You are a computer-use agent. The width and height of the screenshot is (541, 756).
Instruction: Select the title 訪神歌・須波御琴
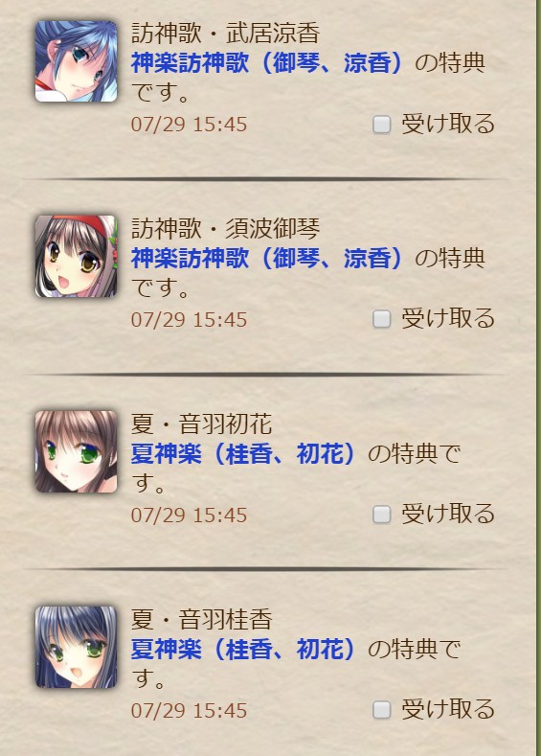(225, 229)
